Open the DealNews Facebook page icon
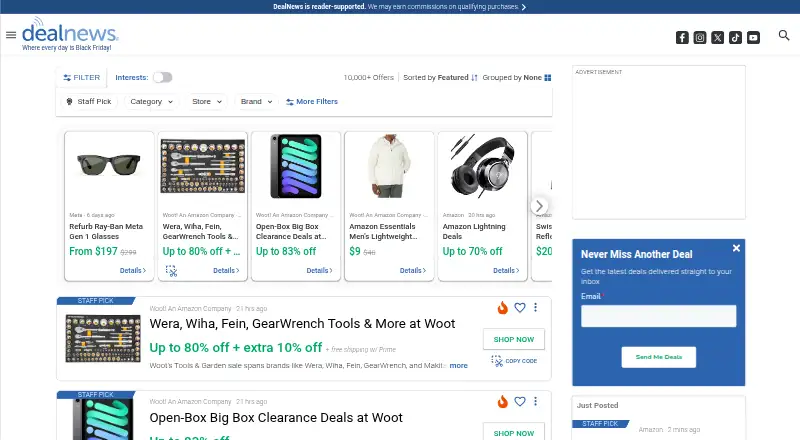This screenshot has height=440, width=800. (x=682, y=38)
